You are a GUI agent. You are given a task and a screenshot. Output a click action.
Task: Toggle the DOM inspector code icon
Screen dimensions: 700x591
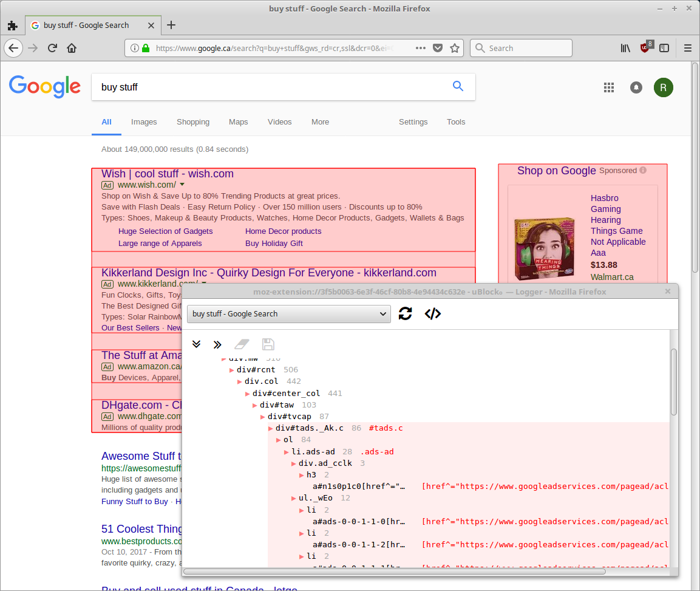[x=433, y=313]
